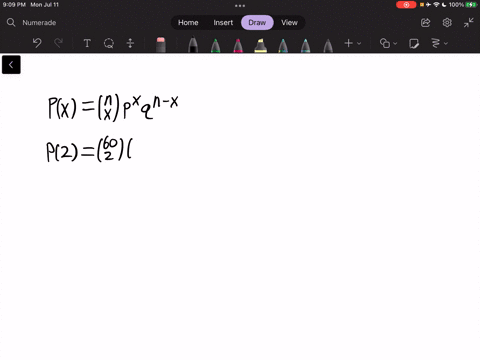480x360 pixels.
Task: Select the Text mode tool
Action: (x=87, y=43)
